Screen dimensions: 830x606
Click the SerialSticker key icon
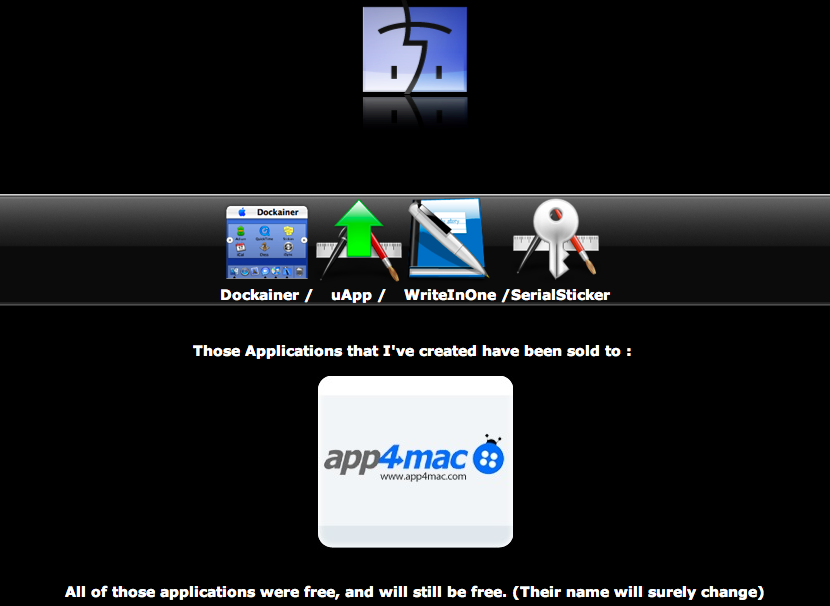[x=556, y=239]
